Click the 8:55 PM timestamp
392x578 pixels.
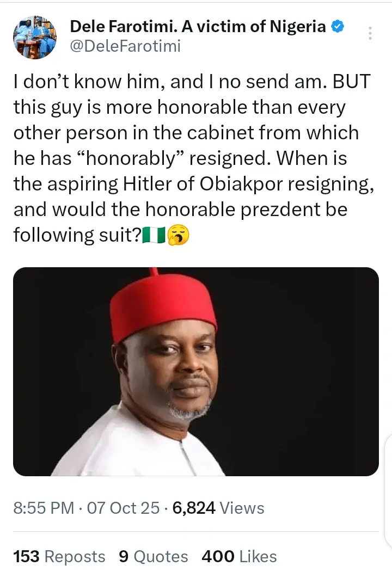point(44,508)
